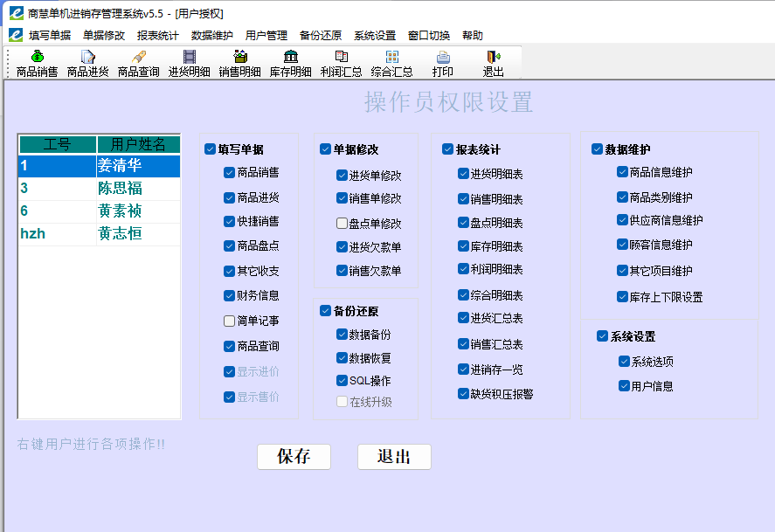Select user 黄素祯 in the list
This screenshot has width=775, height=532.
tap(99, 211)
